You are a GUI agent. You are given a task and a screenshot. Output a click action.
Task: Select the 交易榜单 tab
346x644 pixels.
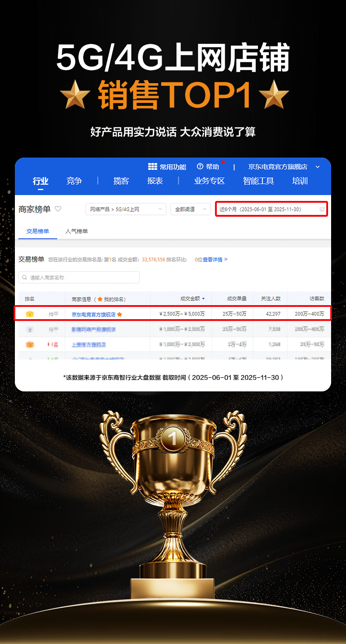(38, 231)
